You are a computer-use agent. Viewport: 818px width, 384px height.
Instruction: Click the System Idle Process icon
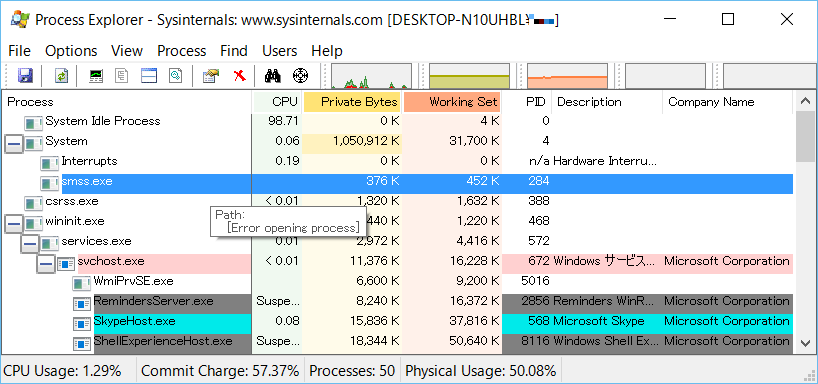(x=33, y=123)
